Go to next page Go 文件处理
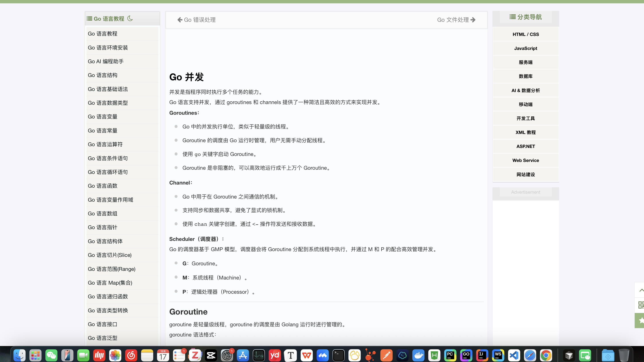Image resolution: width=644 pixels, height=362 pixels. pyautogui.click(x=456, y=20)
